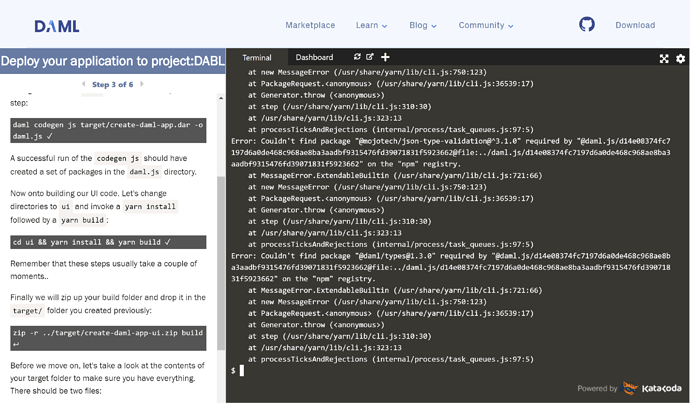Toggle fullscreen terminal view
The width and height of the screenshot is (690, 403).
[x=664, y=59]
